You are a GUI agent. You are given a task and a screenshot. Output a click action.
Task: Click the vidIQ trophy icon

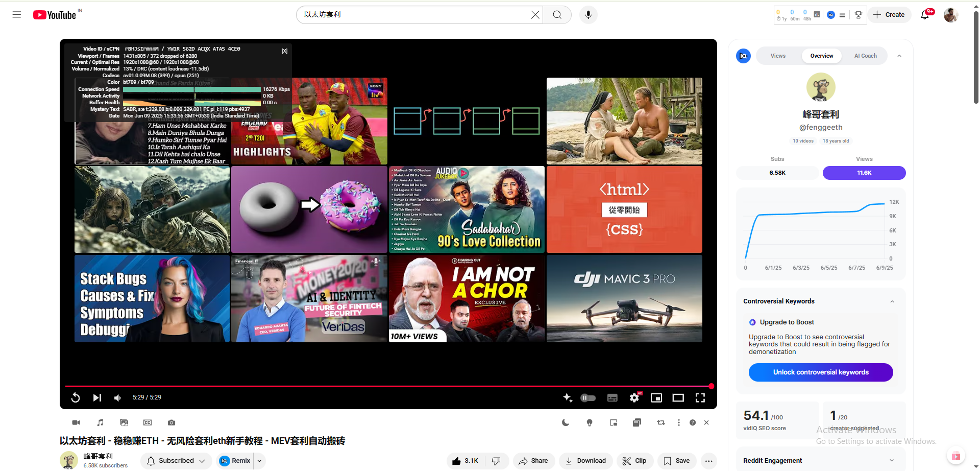coord(859,15)
